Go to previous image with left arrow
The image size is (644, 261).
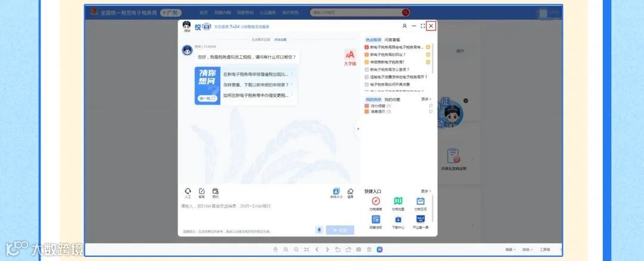(317, 250)
